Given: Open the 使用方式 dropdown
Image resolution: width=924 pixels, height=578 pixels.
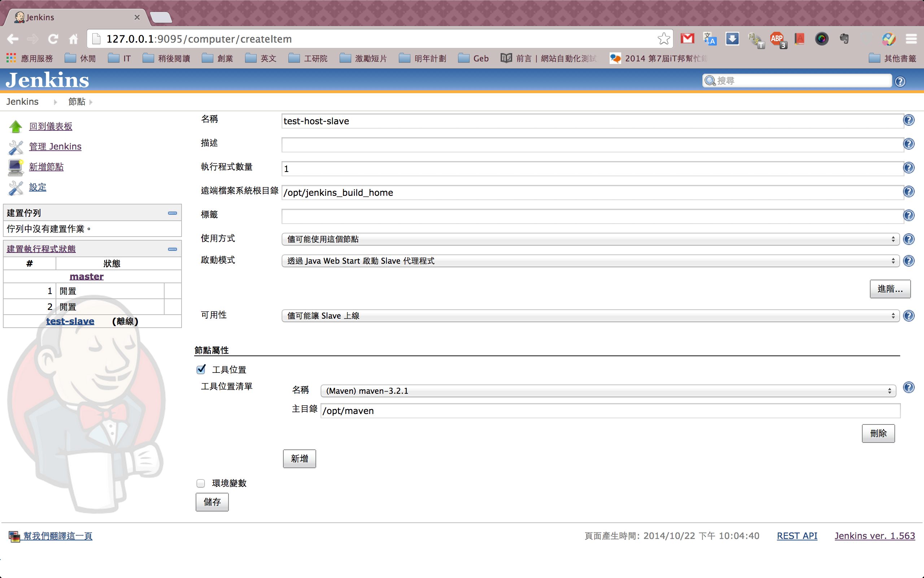Looking at the screenshot, I should pos(590,239).
